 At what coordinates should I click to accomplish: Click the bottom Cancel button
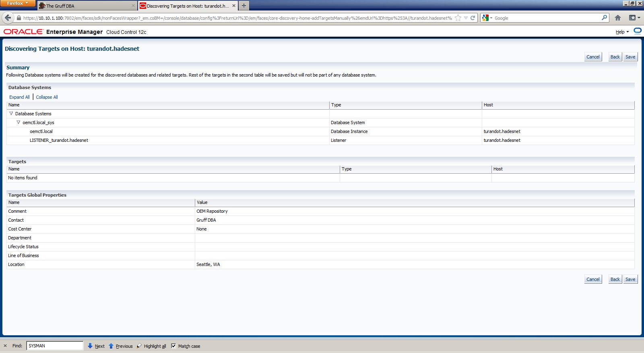(x=593, y=279)
